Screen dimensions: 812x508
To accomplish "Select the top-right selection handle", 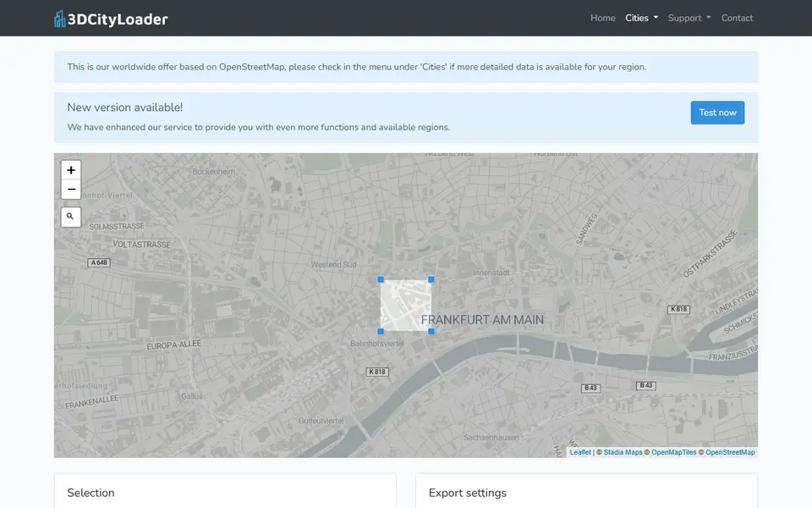I will point(431,279).
